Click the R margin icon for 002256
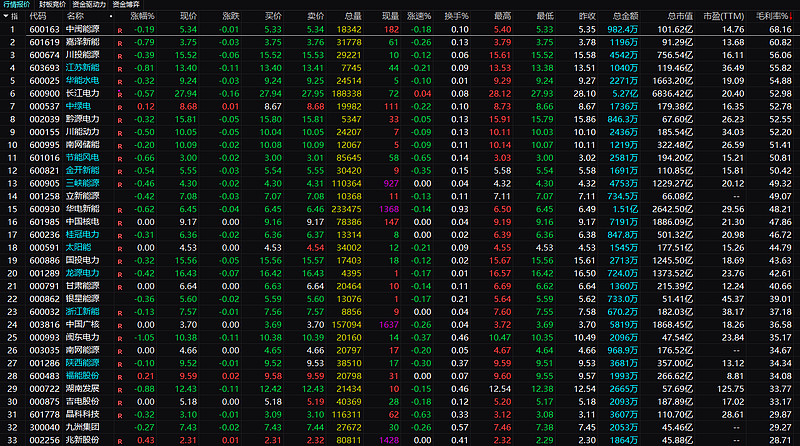This screenshot has width=800, height=446. (120, 441)
